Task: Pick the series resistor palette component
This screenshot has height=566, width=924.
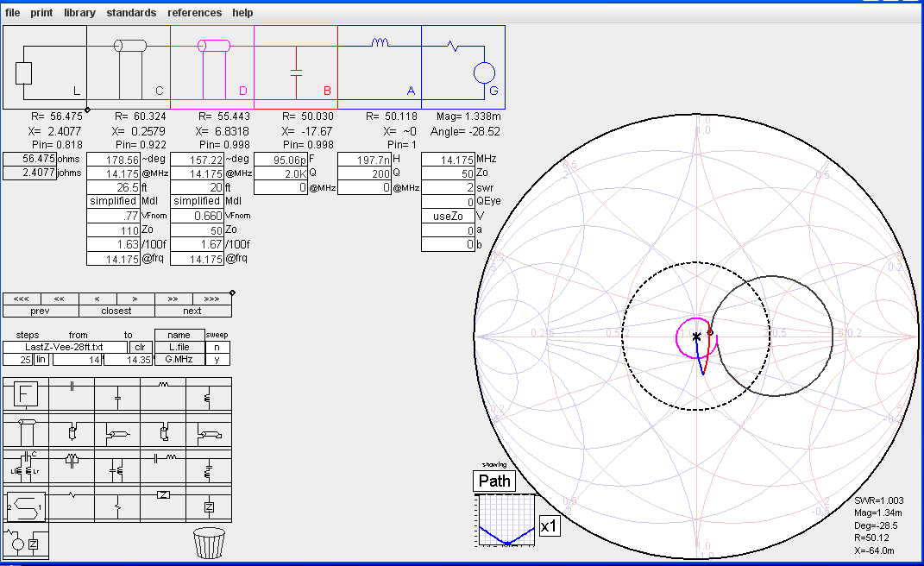Action: [x=72, y=506]
